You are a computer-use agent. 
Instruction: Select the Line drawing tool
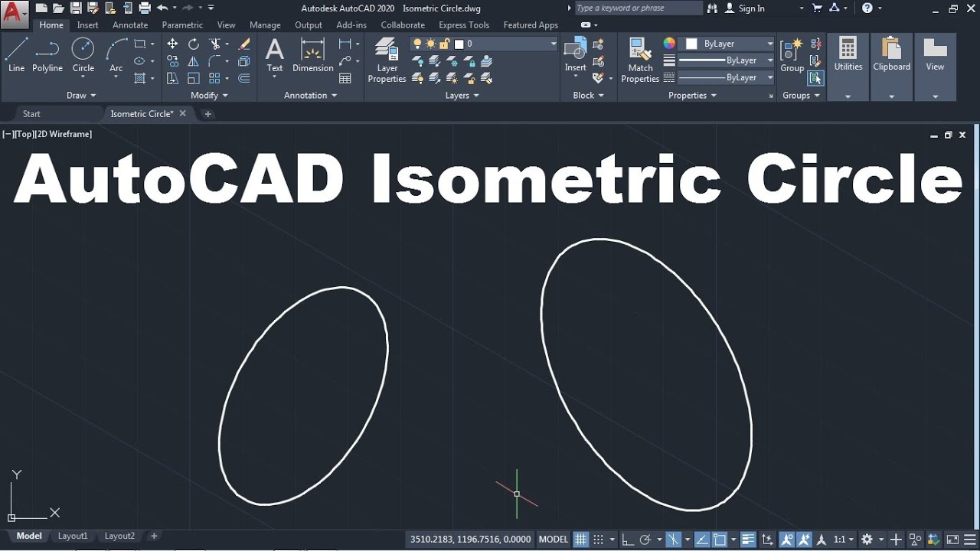[16, 55]
